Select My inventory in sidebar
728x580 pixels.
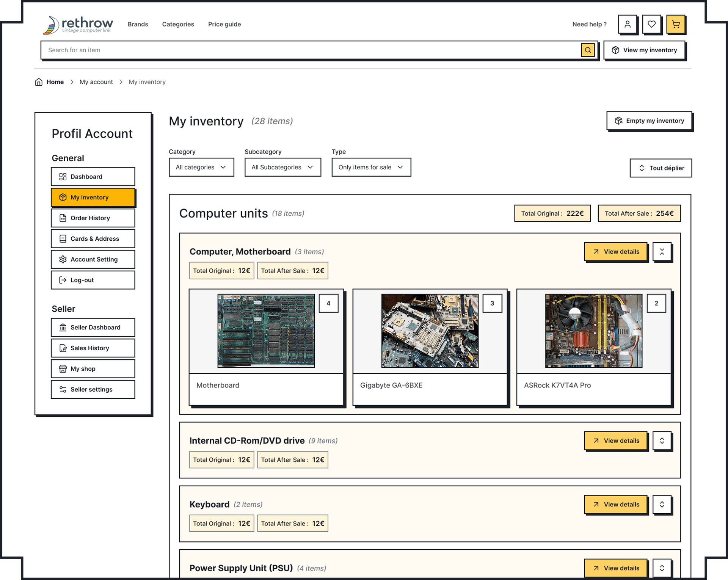point(93,198)
